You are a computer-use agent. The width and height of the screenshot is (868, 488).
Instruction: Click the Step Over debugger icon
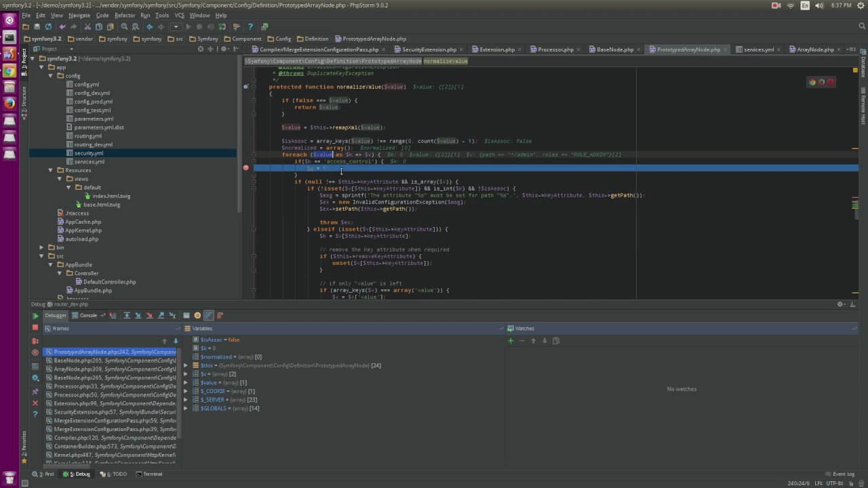(x=127, y=315)
